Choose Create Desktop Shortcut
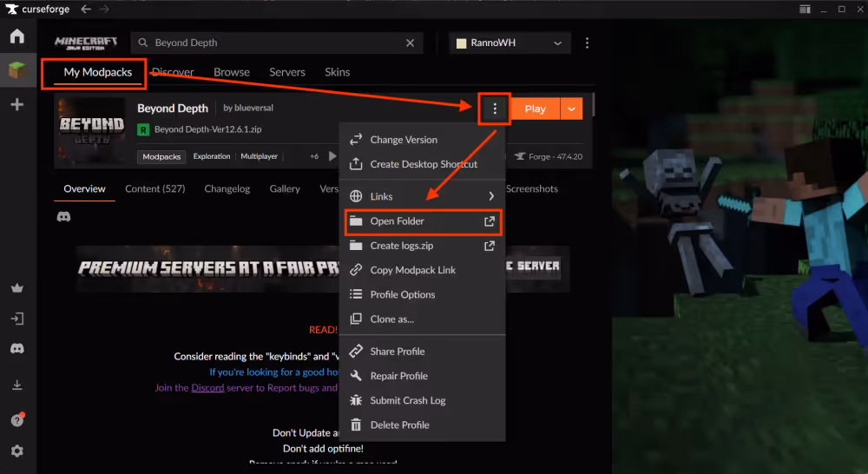Screen dimensions: 868x474 423,164
